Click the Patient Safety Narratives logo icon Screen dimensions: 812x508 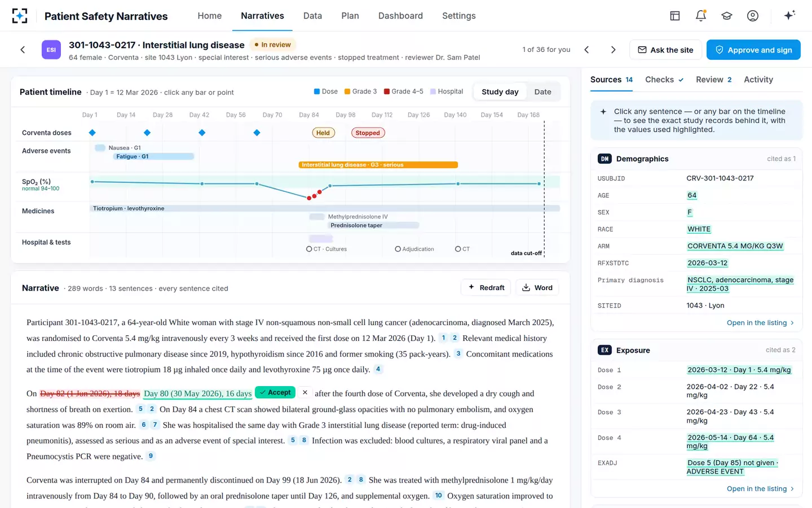tap(20, 16)
